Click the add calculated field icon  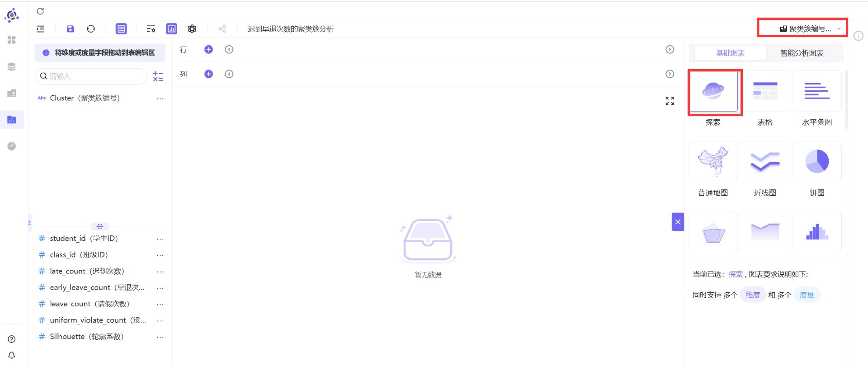coord(158,76)
